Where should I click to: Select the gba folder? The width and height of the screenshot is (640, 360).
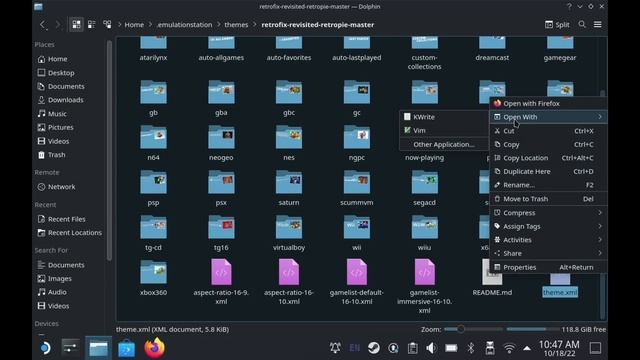pyautogui.click(x=221, y=98)
